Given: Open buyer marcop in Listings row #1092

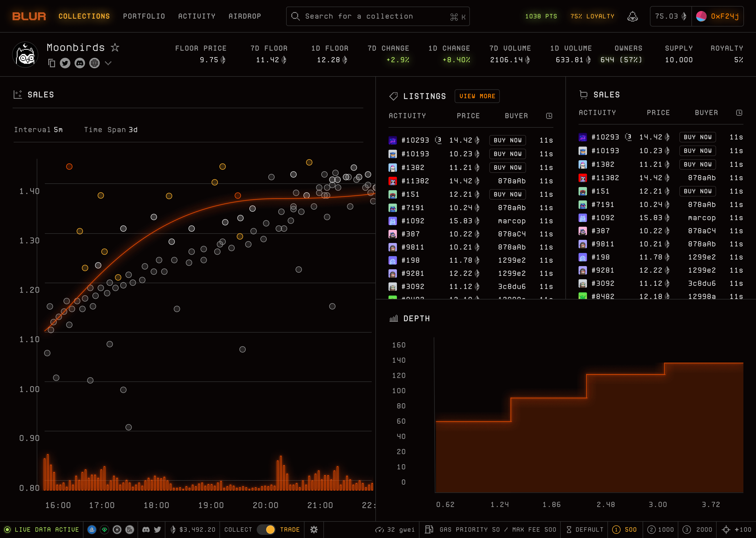Looking at the screenshot, I should 512,221.
